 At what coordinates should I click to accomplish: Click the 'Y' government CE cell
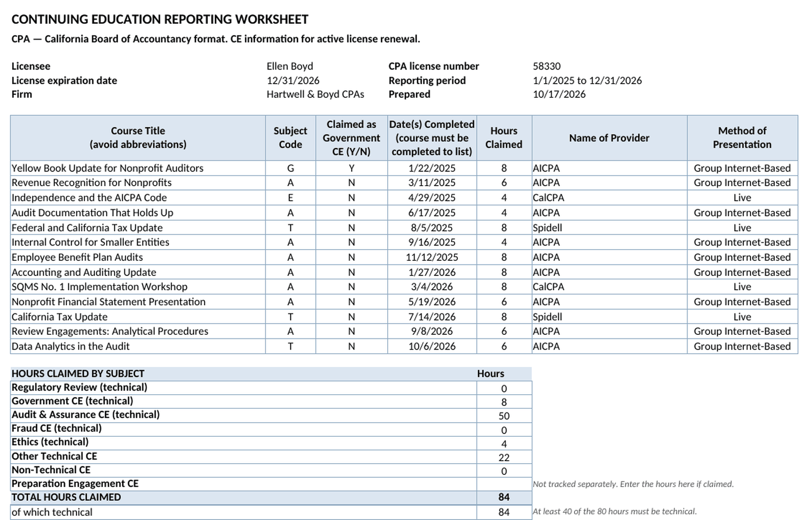pyautogui.click(x=351, y=168)
